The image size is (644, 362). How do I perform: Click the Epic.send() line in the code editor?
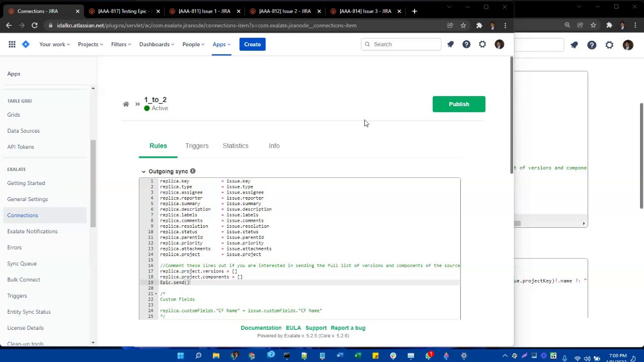(175, 283)
